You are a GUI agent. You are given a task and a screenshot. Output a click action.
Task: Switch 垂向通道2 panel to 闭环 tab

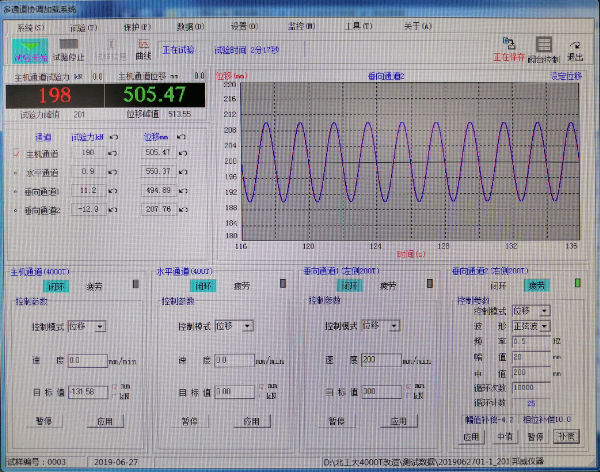click(x=498, y=286)
